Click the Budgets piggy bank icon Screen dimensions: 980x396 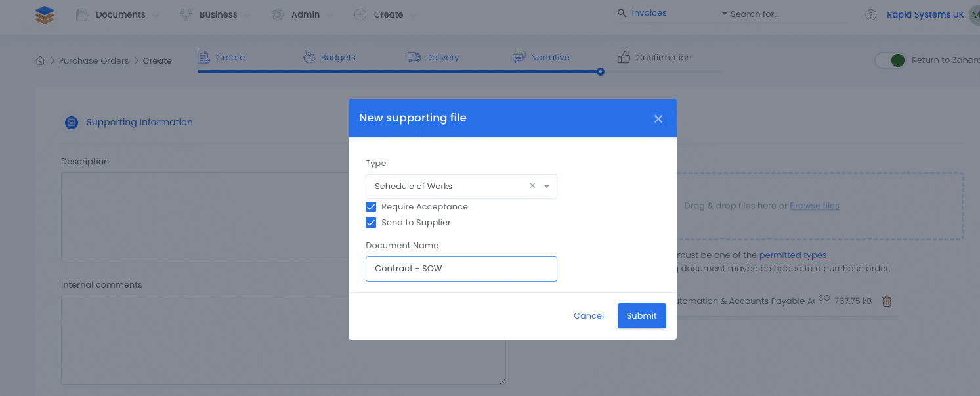[309, 57]
